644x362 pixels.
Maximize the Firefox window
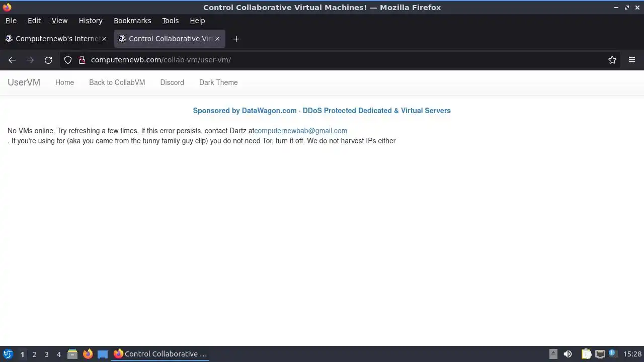click(x=627, y=8)
